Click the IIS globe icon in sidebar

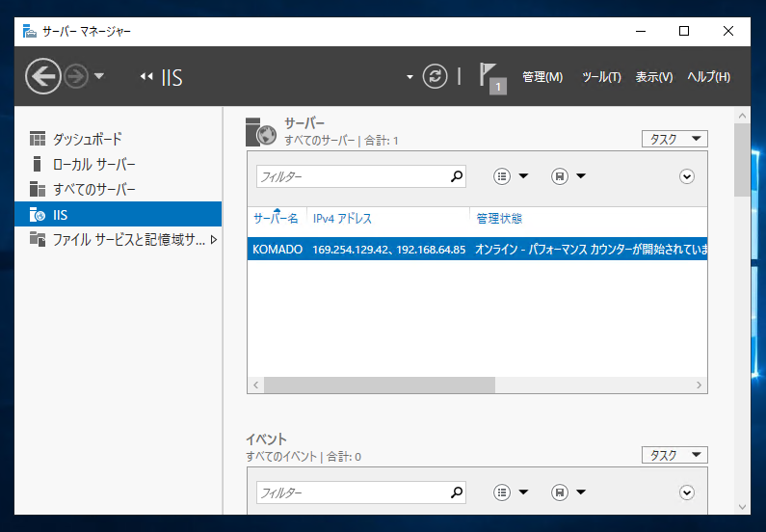pos(38,215)
